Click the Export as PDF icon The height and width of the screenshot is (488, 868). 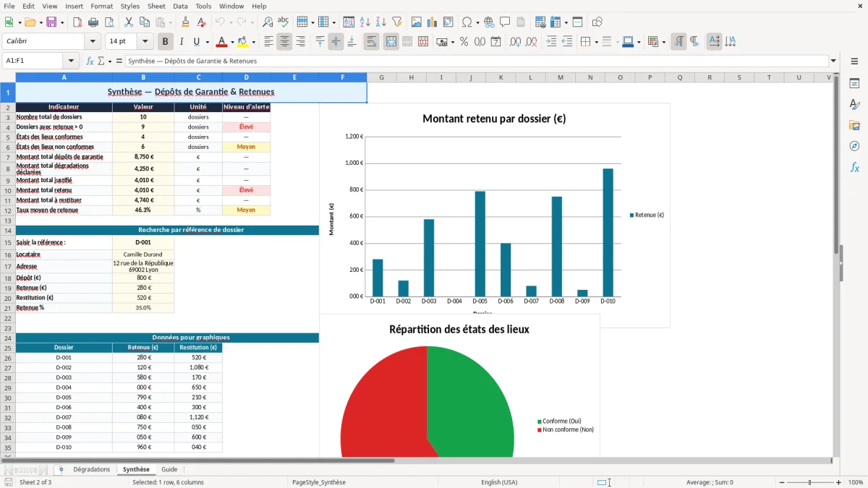pyautogui.click(x=77, y=22)
